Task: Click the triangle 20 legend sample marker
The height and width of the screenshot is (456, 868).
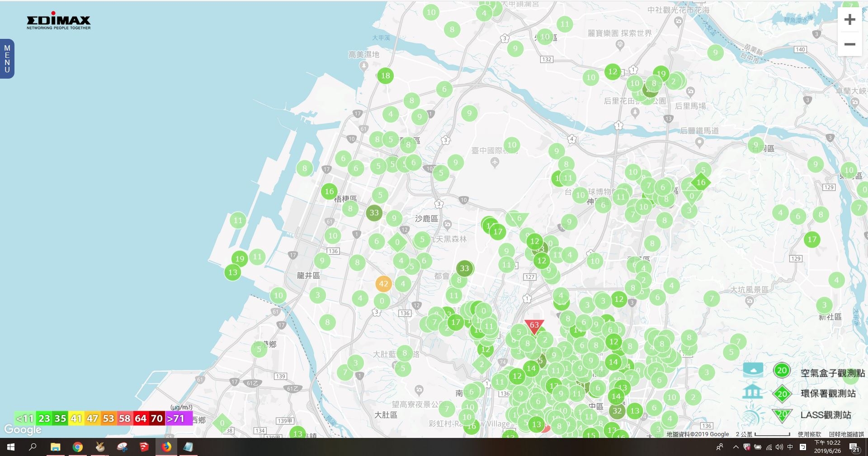Action: [x=782, y=415]
